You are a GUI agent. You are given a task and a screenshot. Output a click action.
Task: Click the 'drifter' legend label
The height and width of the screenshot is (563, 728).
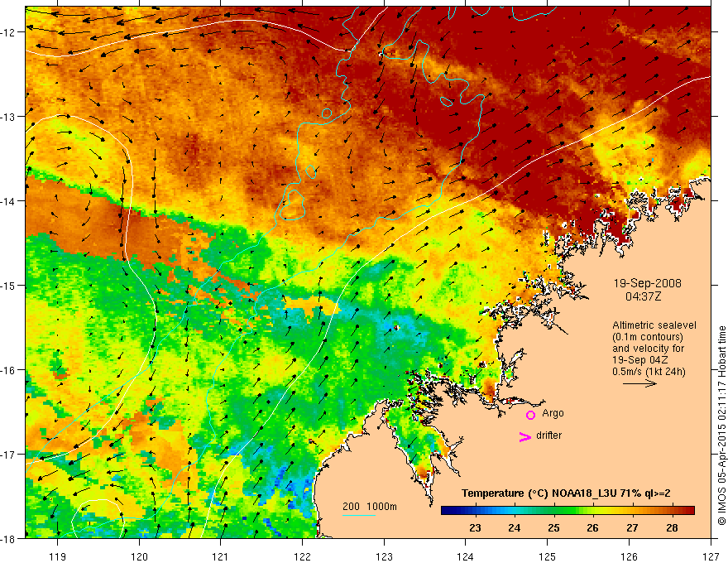548,435
